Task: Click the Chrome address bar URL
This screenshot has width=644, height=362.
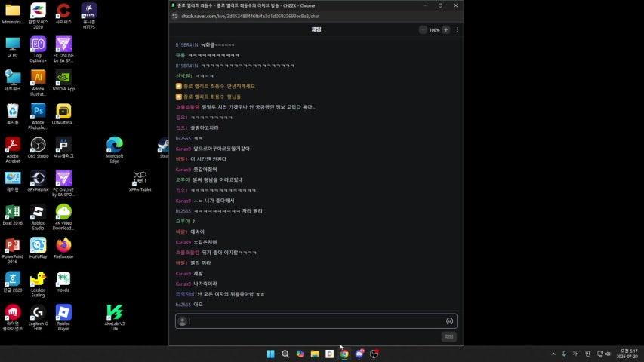Action: pyautogui.click(x=250, y=16)
